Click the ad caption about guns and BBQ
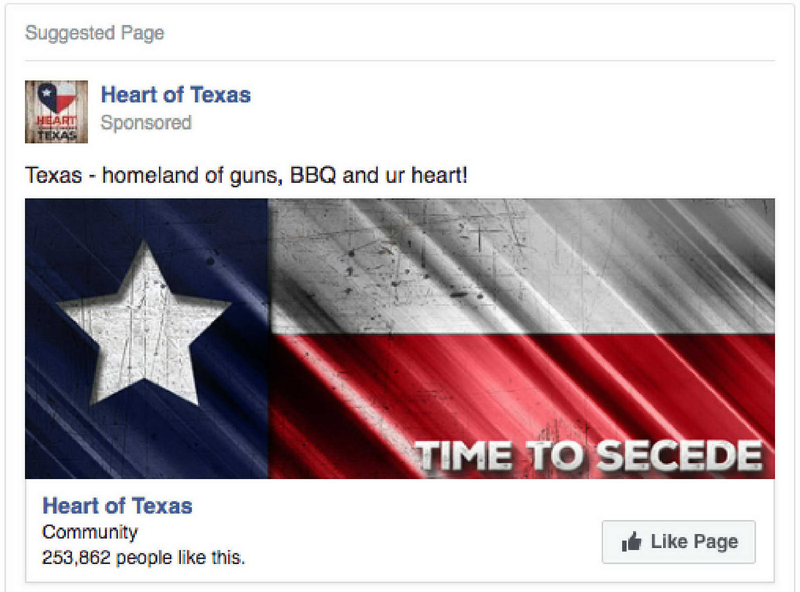The width and height of the screenshot is (800, 592). tap(246, 176)
